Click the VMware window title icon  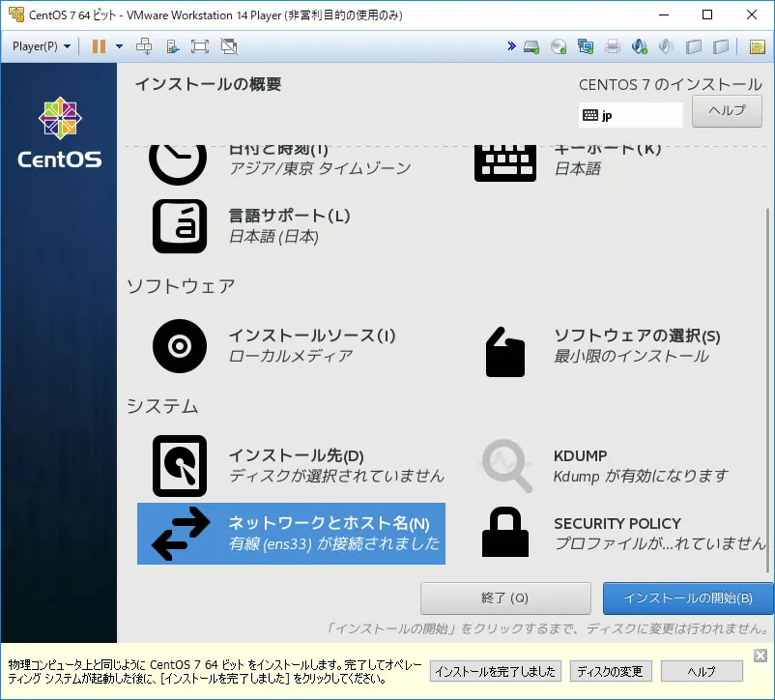[x=16, y=15]
